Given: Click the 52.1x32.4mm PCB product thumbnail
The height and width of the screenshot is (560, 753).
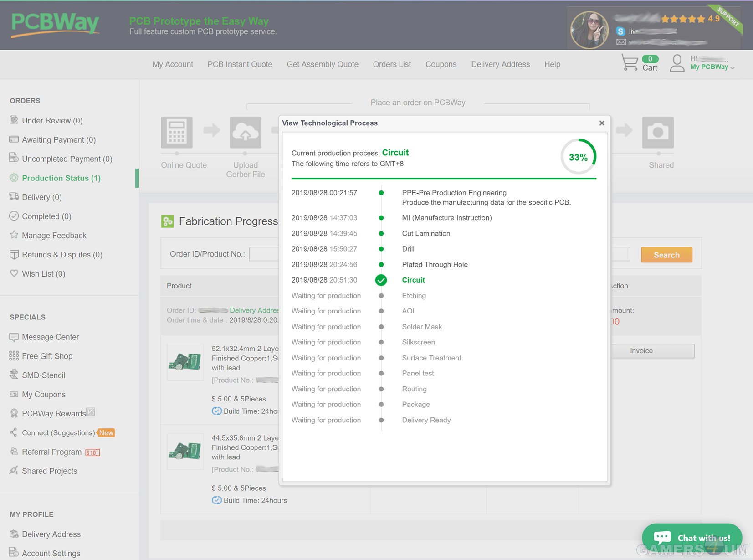Looking at the screenshot, I should [x=185, y=362].
